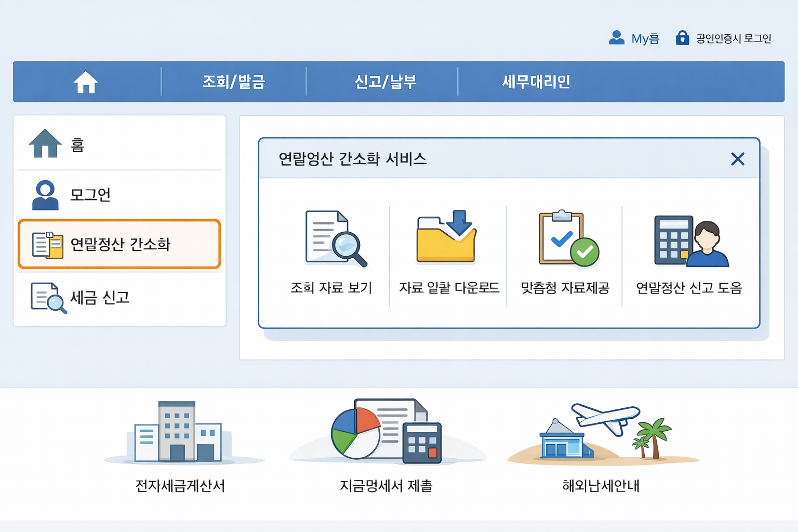Select the 연말정산 간소화 sidebar item

pos(119,244)
